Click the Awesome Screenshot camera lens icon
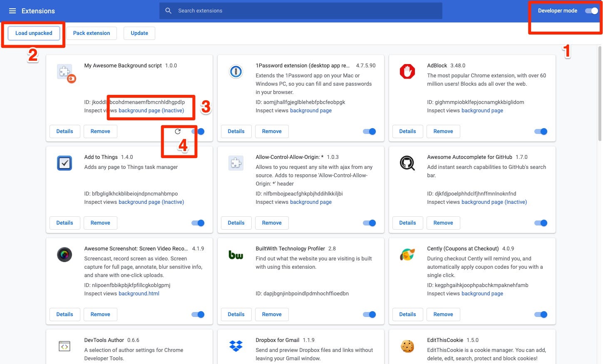Viewport: 603px width, 364px height. pos(65,255)
